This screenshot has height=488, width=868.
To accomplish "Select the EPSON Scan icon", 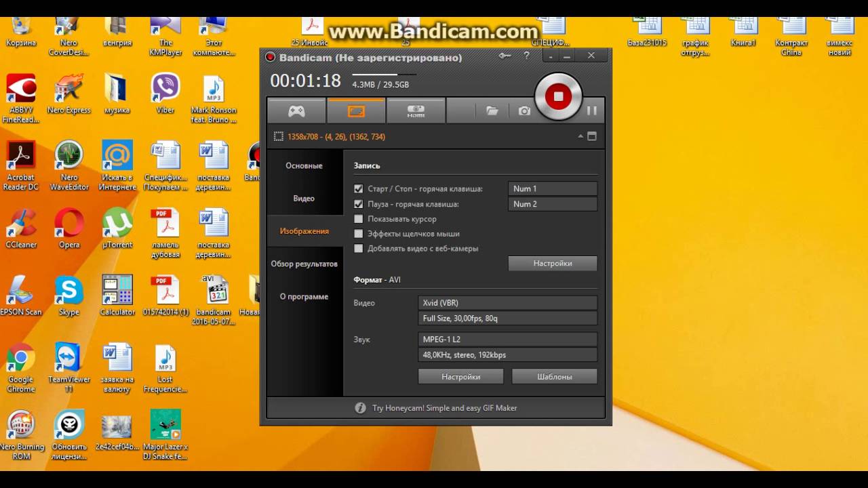I will tap(21, 296).
